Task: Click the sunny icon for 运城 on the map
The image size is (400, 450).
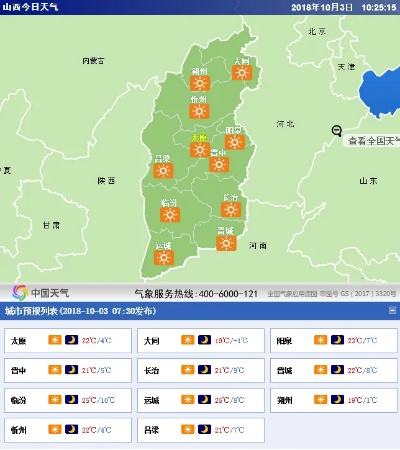Action: pos(164,258)
